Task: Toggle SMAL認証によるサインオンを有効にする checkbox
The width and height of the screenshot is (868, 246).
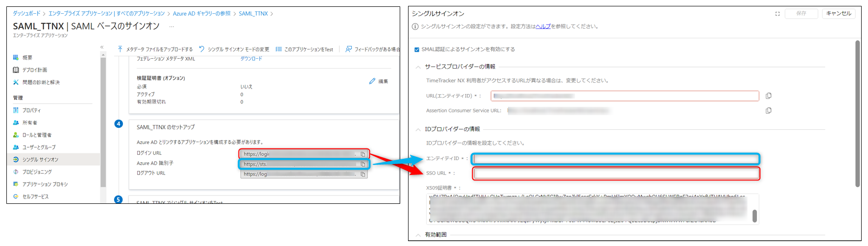Action: (417, 49)
